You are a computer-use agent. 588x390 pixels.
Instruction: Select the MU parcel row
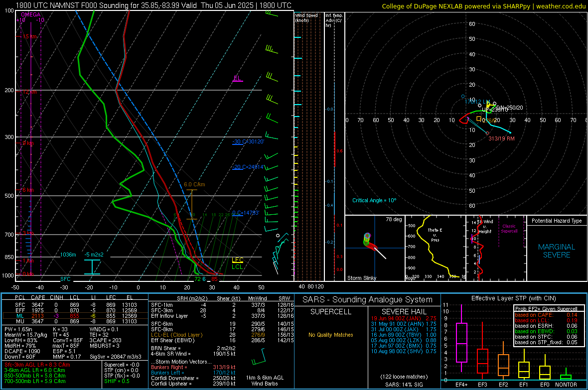coord(75,321)
